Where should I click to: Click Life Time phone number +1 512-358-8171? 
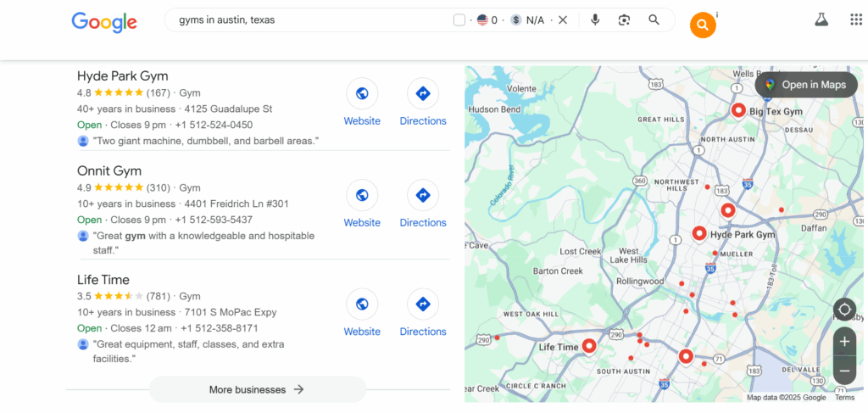point(220,328)
